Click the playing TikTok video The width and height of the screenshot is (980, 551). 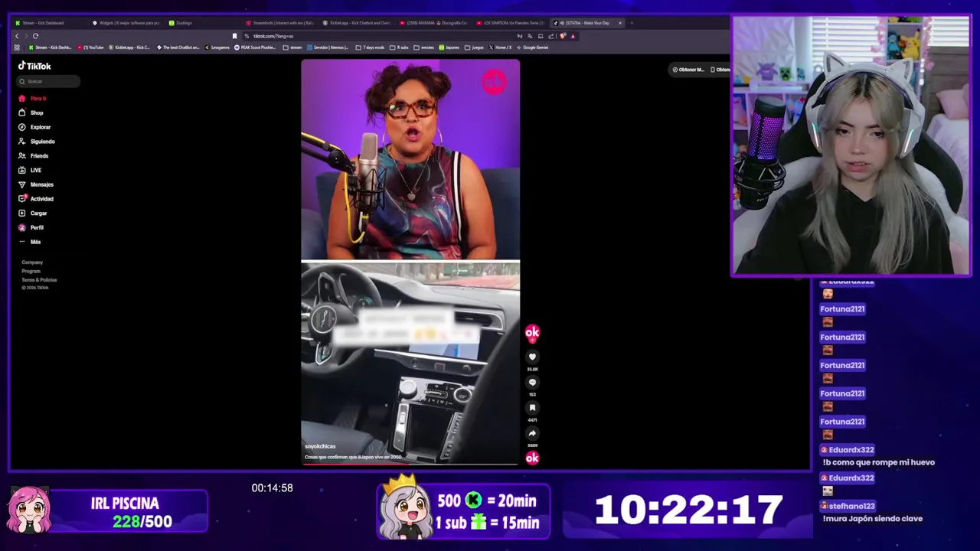click(410, 262)
